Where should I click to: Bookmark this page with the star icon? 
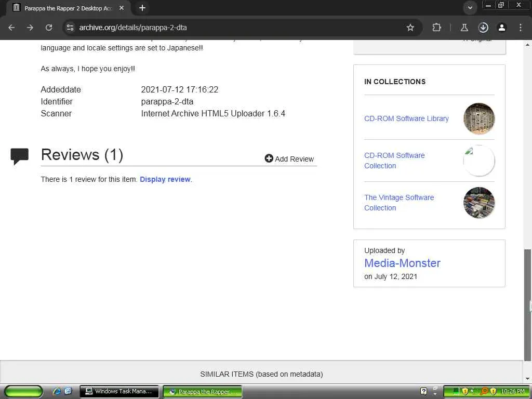point(410,28)
